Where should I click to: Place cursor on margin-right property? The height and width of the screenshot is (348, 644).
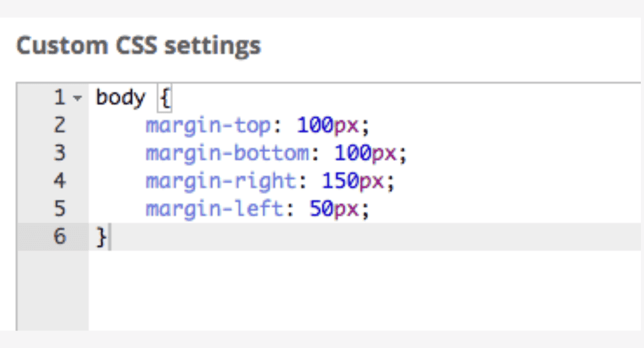(221, 181)
